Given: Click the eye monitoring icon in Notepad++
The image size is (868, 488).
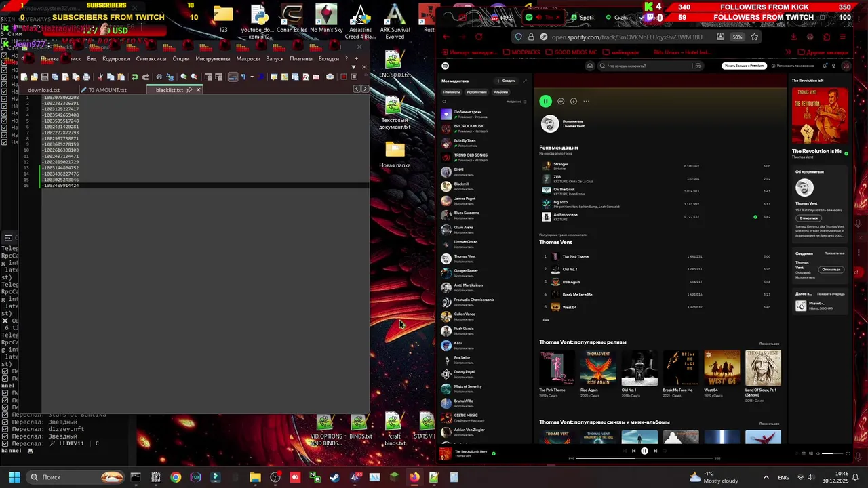Looking at the screenshot, I should [x=330, y=77].
